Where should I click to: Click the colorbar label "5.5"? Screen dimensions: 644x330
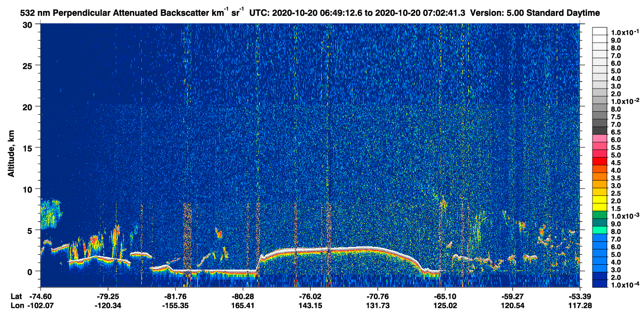pos(616,147)
